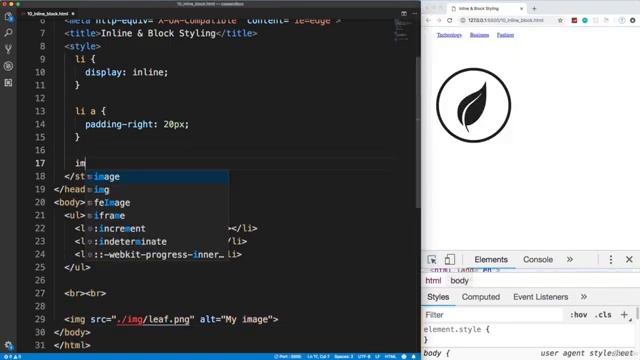Click the Ln, Col cursor position indicator
Screen dimensions: 640x360
(318, 357)
